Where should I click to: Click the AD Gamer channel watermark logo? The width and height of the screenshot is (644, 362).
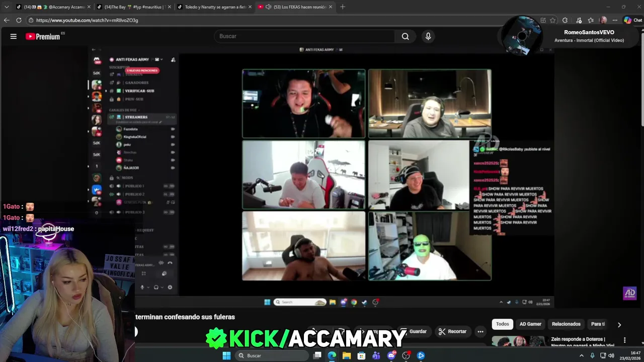(629, 293)
